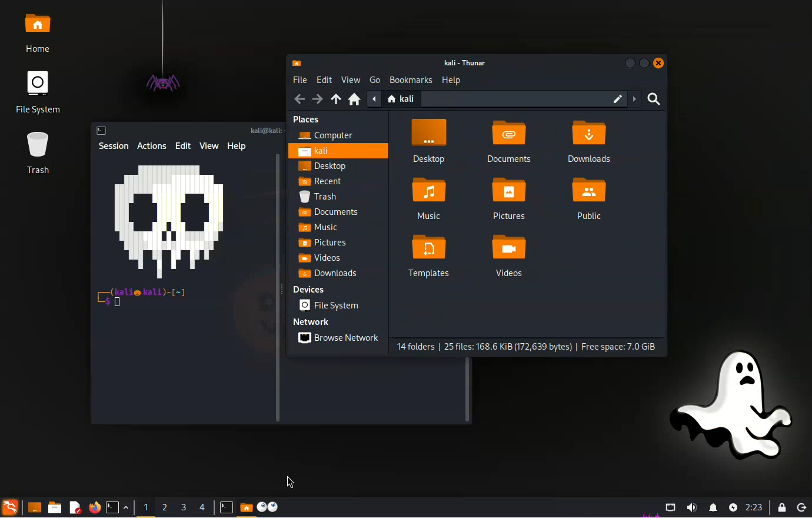Screen dimensions: 812x518
Task: Open the volume control in system tray
Action: coord(692,507)
